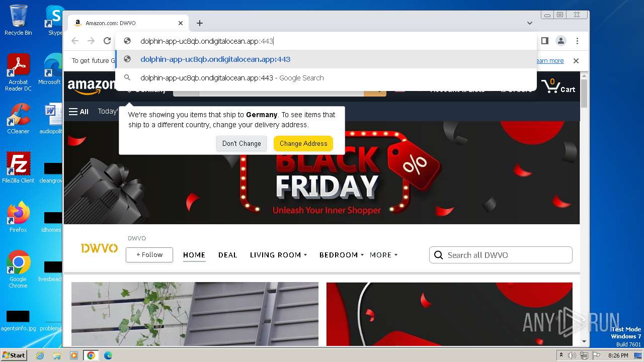The height and width of the screenshot is (362, 644).
Task: Open Chrome three-dot menu
Action: pos(578,41)
